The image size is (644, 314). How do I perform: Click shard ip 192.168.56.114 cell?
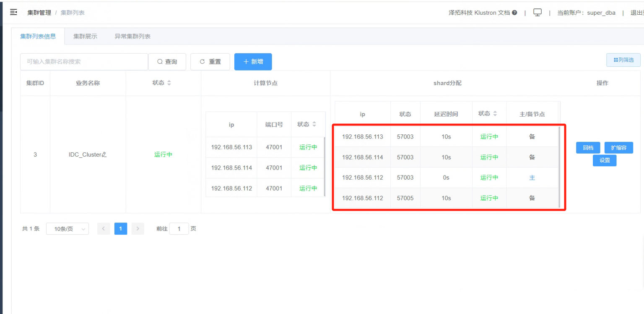pyautogui.click(x=363, y=157)
